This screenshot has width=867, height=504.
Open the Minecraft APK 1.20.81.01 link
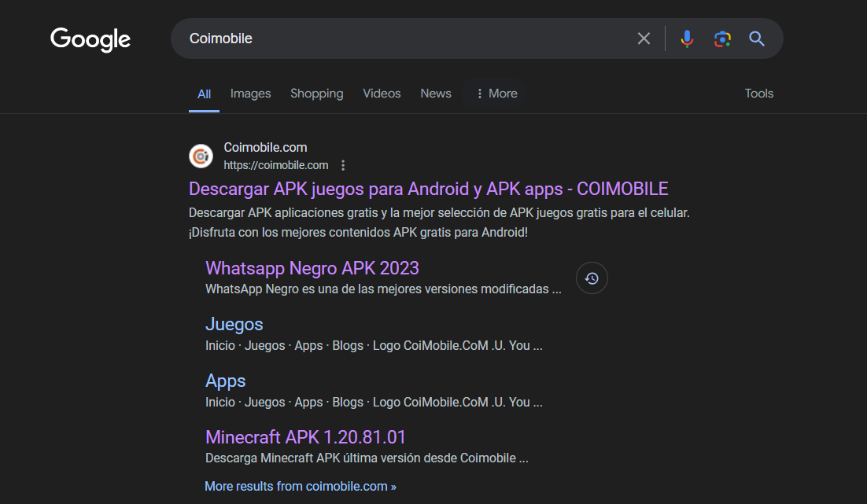point(305,437)
